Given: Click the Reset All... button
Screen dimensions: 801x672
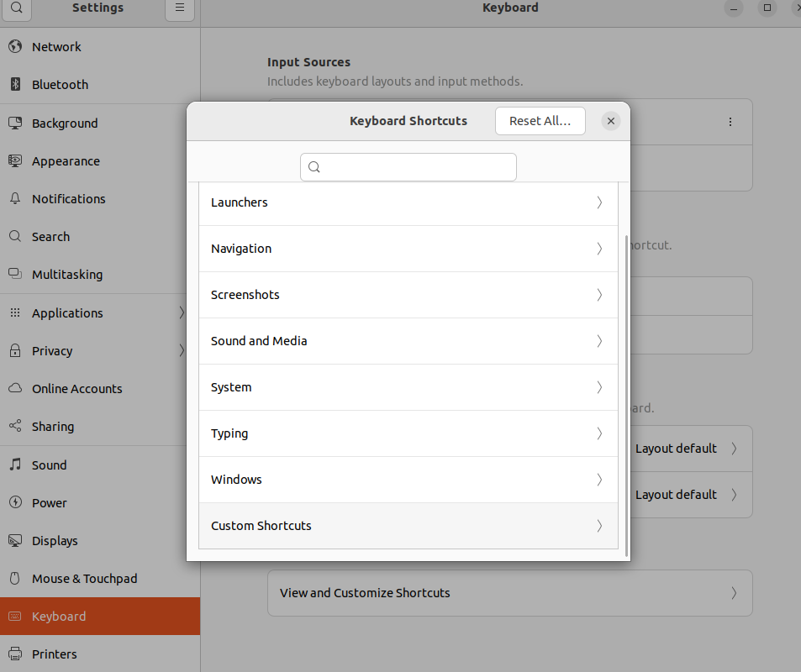Looking at the screenshot, I should click(540, 121).
